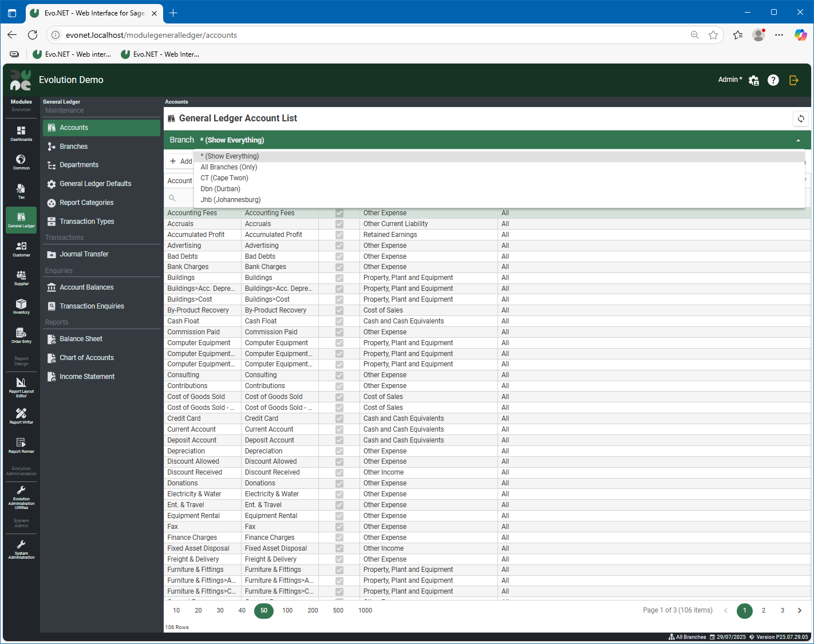Click the logout icon
814x644 pixels.
tap(793, 80)
